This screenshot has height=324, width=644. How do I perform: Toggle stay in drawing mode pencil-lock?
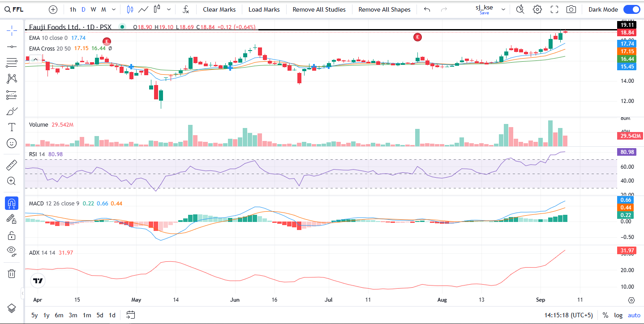click(x=12, y=219)
